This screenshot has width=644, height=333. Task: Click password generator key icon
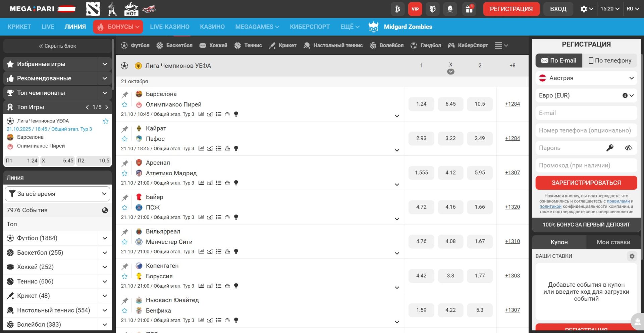click(x=610, y=148)
